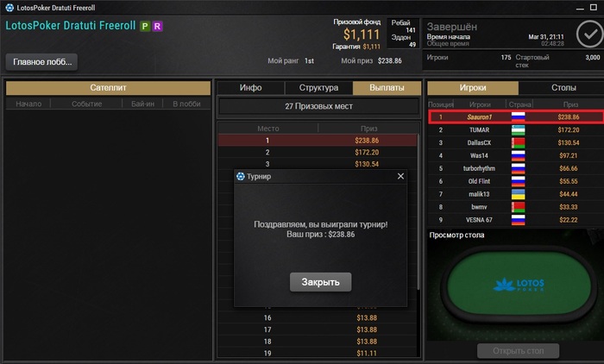Click the Uzbekistan flag beside TUMAR
The image size is (604, 364).
click(518, 129)
